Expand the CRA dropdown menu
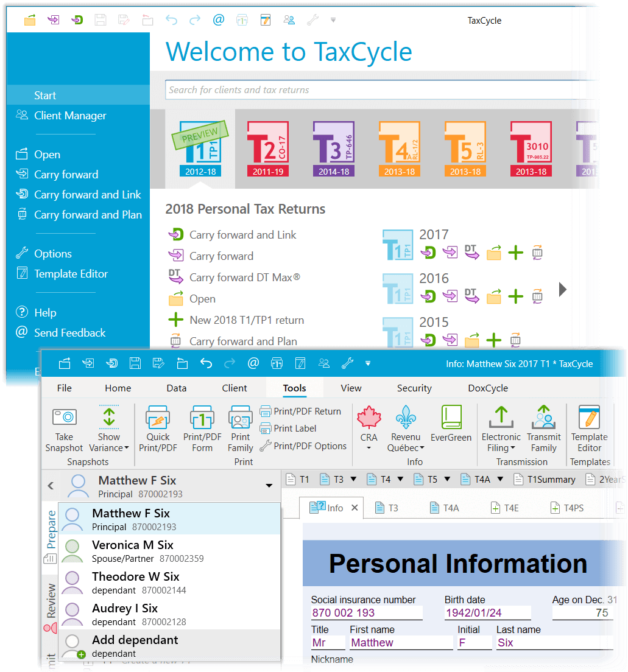 coord(369,448)
